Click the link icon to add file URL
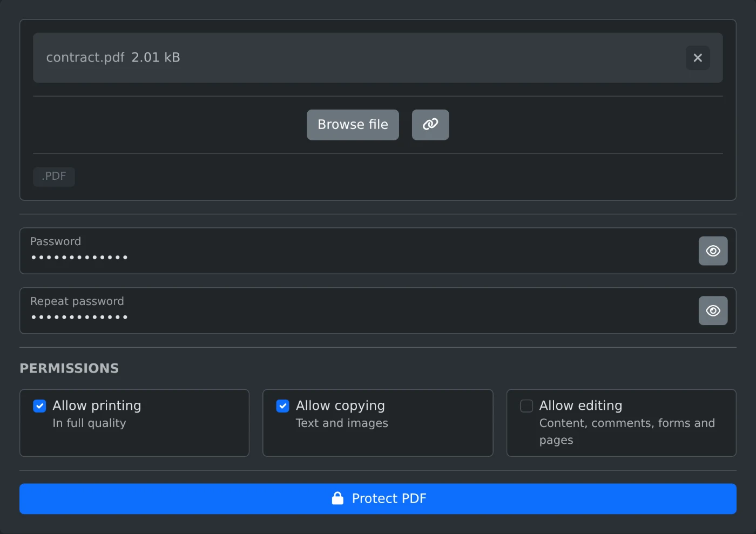 click(x=430, y=125)
